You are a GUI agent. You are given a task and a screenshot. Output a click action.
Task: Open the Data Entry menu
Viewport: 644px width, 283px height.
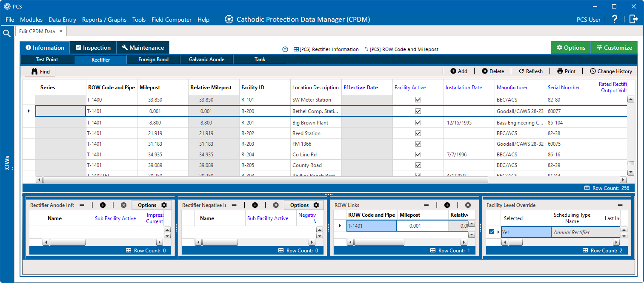63,20
